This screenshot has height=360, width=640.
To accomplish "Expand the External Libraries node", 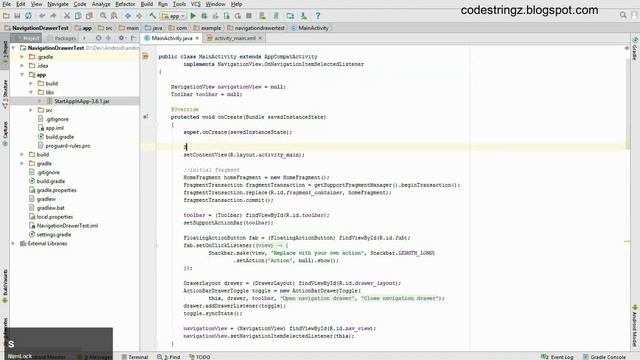I will coord(13,243).
